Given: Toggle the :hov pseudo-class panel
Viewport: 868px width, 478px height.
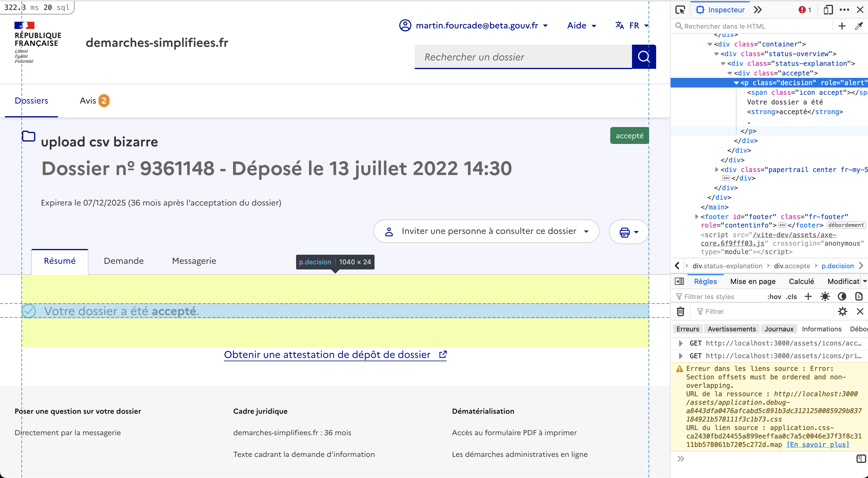Looking at the screenshot, I should click(x=774, y=296).
